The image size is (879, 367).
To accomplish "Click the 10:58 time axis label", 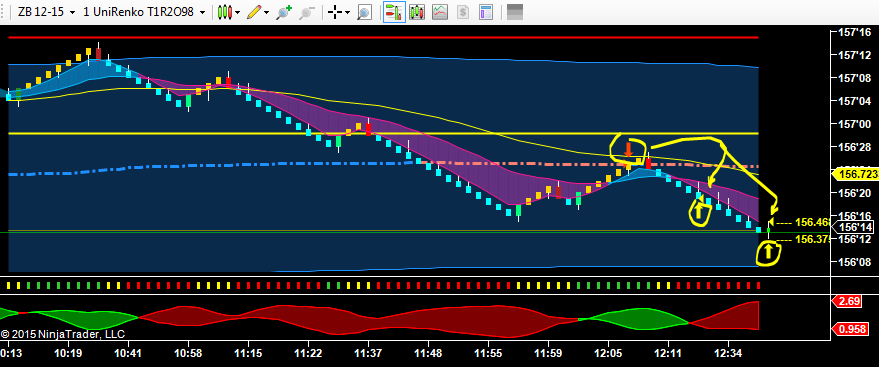I will [187, 353].
